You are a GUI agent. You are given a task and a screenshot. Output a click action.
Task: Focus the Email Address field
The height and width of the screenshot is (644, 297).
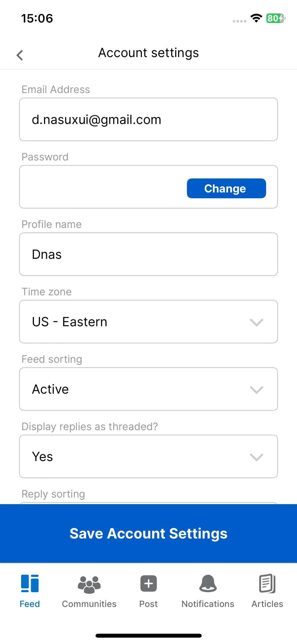tap(148, 119)
